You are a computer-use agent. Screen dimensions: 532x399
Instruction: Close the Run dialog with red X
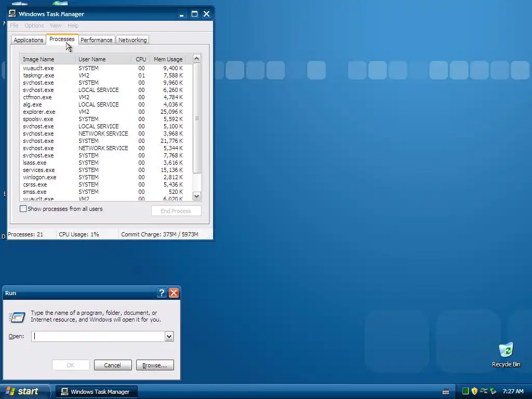click(174, 293)
